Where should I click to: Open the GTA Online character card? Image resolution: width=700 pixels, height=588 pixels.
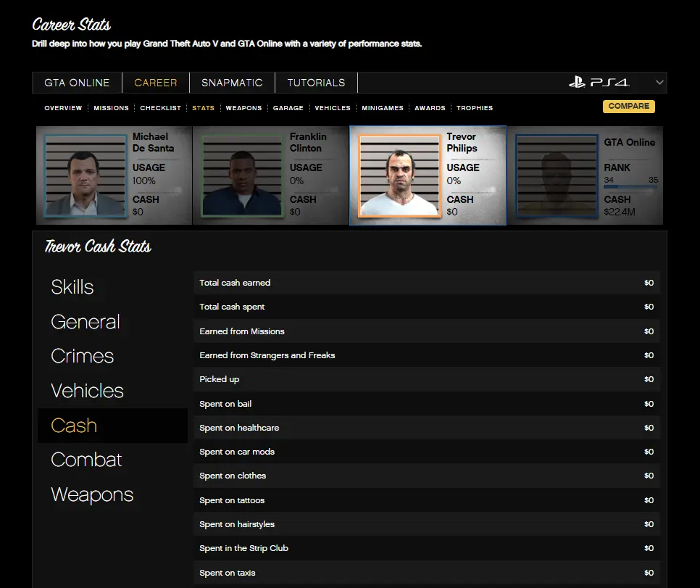pos(586,175)
